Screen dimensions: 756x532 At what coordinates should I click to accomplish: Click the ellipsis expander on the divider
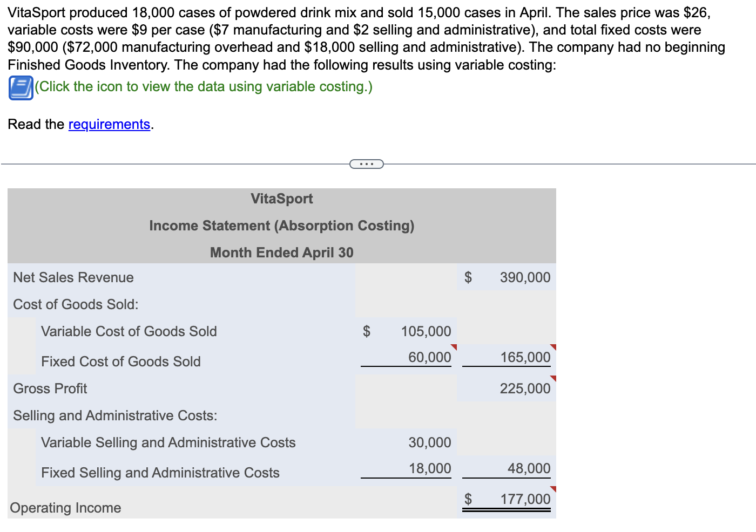(x=367, y=163)
